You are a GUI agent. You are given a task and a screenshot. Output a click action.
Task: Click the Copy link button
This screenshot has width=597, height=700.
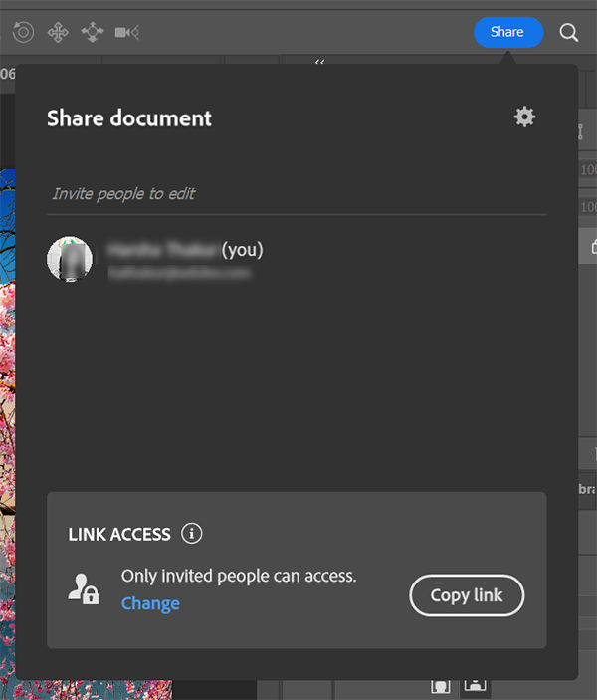pyautogui.click(x=467, y=595)
